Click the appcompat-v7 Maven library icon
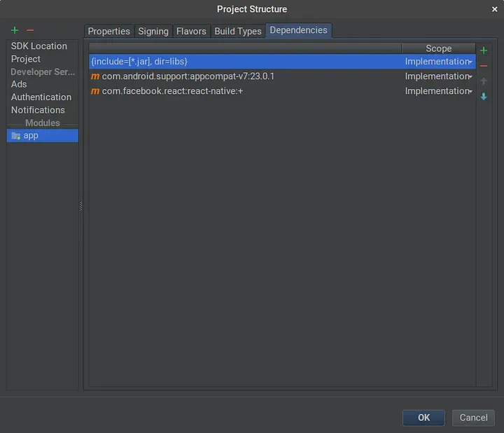The image size is (504, 433). click(x=95, y=76)
